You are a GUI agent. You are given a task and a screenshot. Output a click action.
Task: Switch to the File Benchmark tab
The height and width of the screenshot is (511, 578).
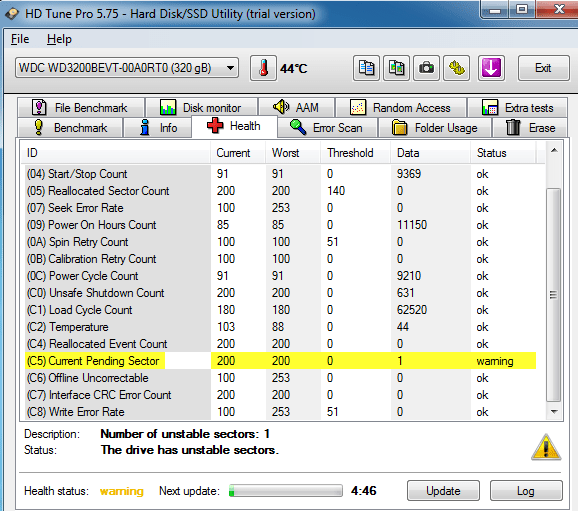tap(80, 108)
